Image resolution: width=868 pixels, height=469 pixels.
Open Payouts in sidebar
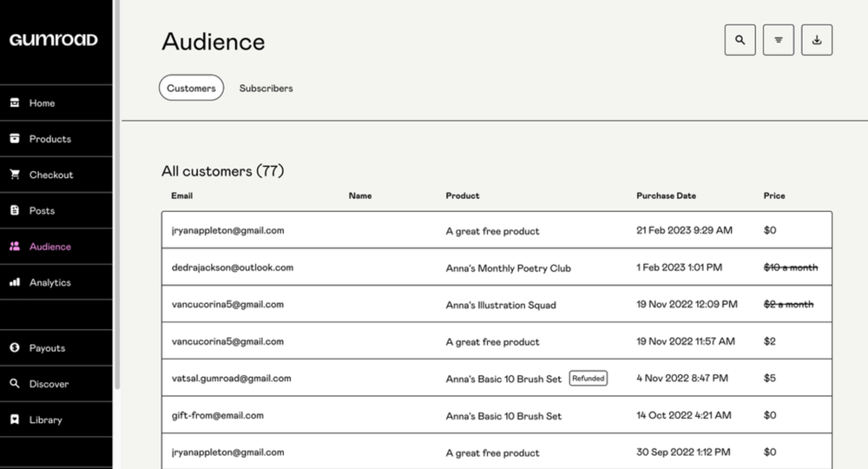tap(56, 347)
